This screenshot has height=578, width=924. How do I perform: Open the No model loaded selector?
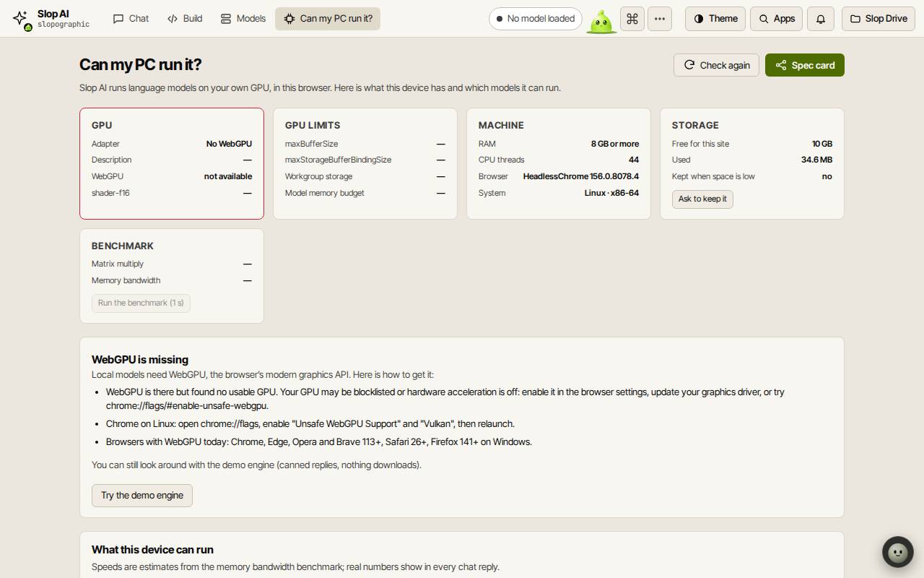point(536,19)
